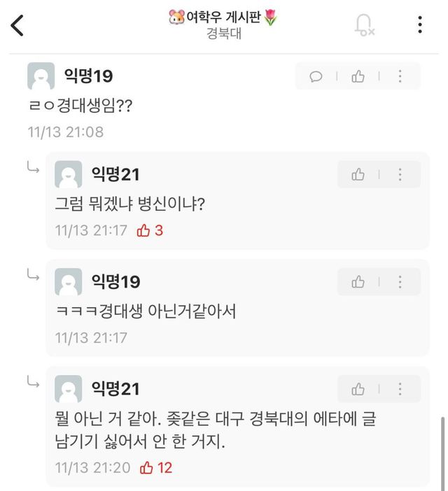Go back using the top-left arrow

tap(17, 25)
